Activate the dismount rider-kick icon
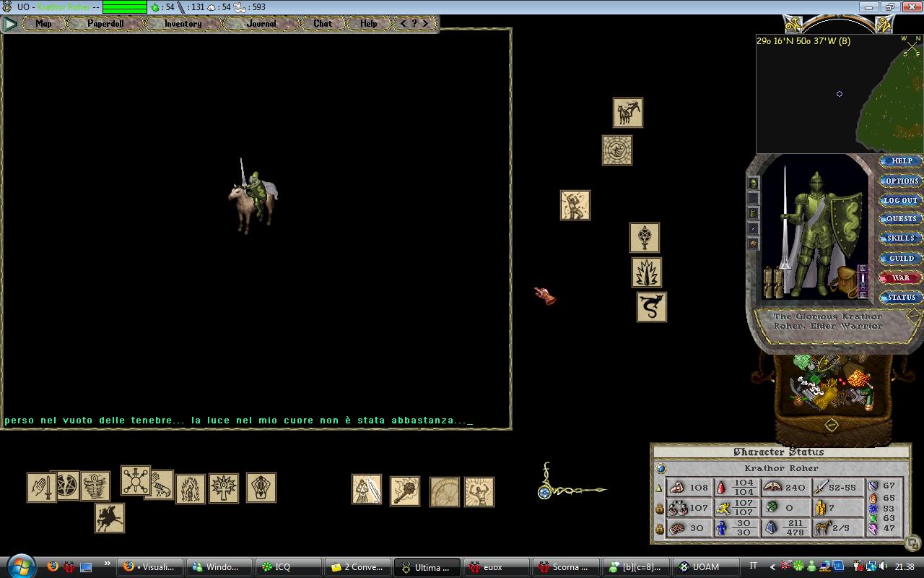Image resolution: width=924 pixels, height=578 pixels. [628, 113]
